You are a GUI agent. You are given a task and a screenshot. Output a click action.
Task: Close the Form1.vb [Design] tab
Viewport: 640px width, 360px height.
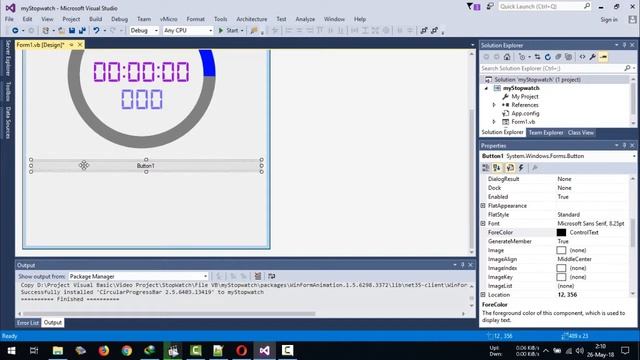pos(80,45)
